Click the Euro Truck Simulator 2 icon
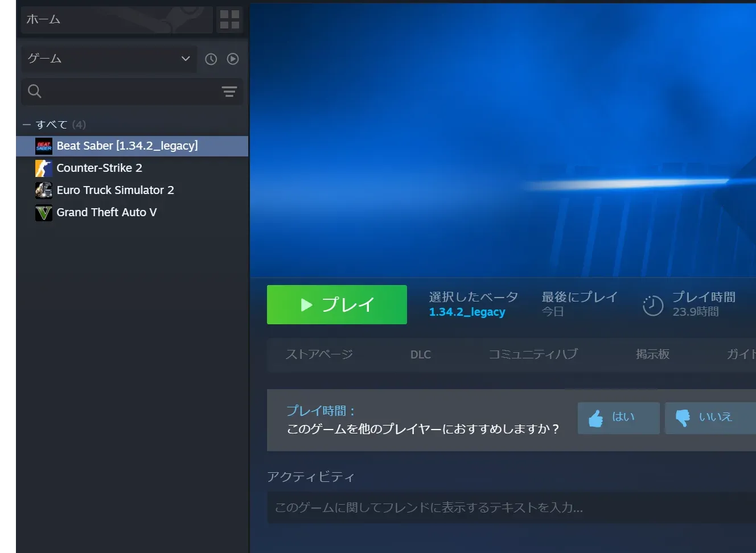 click(x=43, y=190)
